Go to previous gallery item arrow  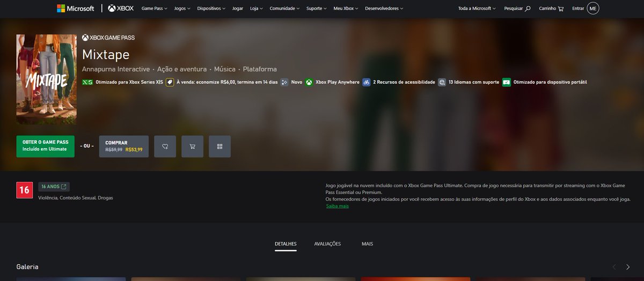coord(614,267)
